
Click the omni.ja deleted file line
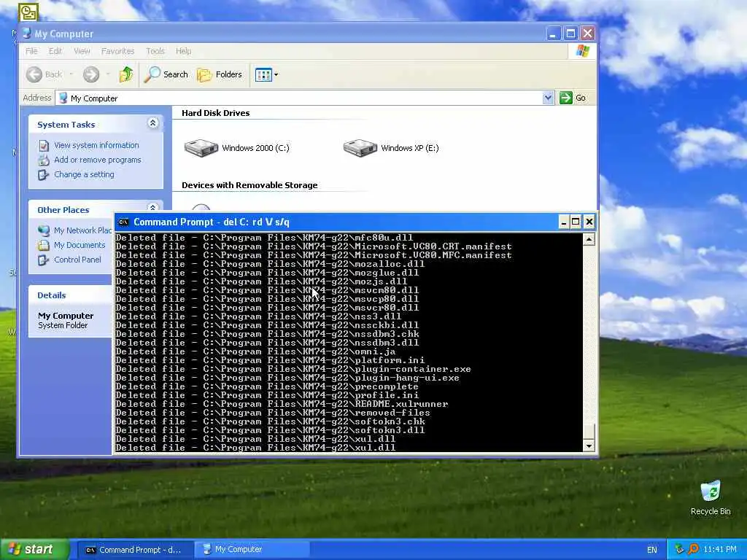tap(255, 351)
